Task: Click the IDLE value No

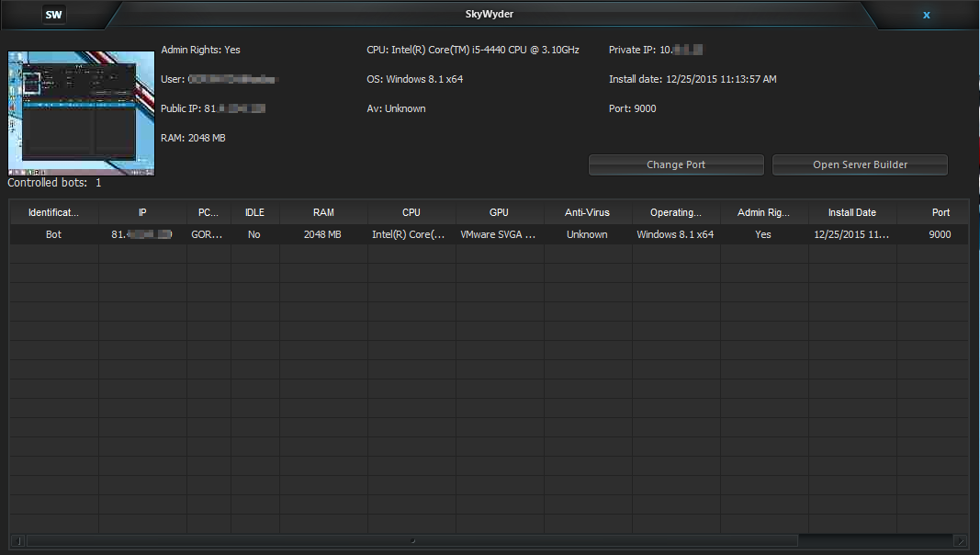Action: click(253, 234)
